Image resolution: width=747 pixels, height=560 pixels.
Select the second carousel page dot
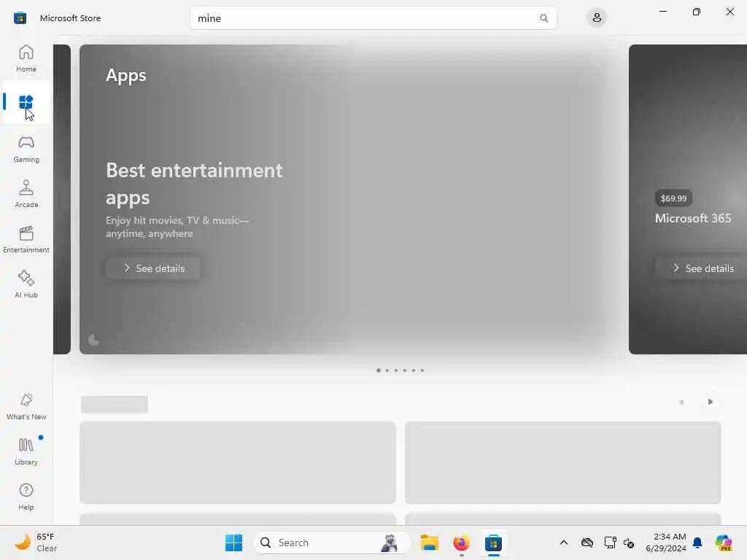pos(387,370)
